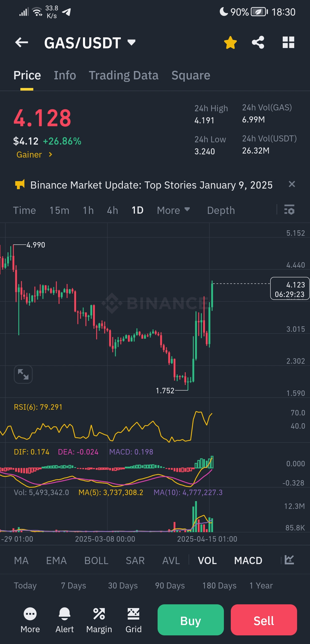Tap the 24h Low 3.240 value
The width and height of the screenshot is (310, 644).
pos(205,152)
